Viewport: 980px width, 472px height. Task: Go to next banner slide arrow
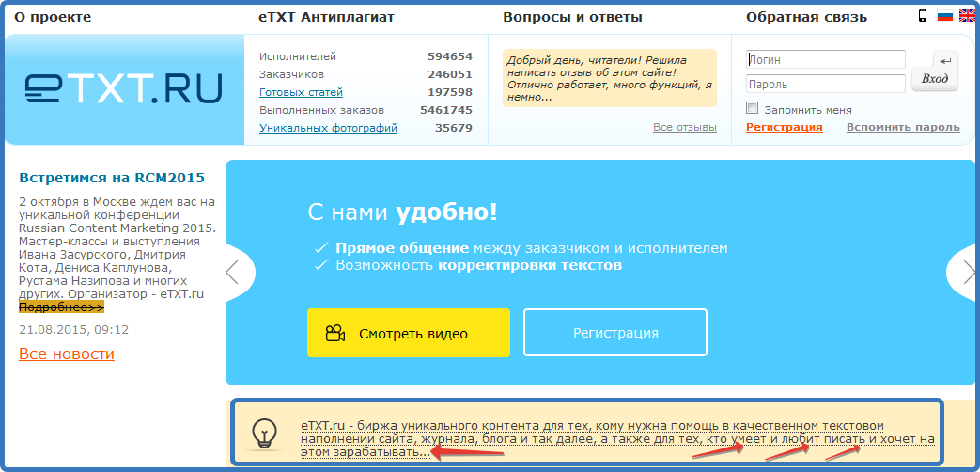[970, 272]
